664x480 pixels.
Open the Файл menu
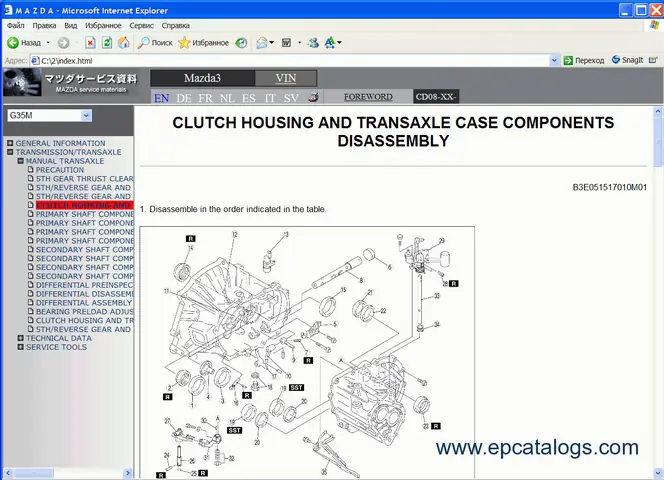click(x=15, y=25)
